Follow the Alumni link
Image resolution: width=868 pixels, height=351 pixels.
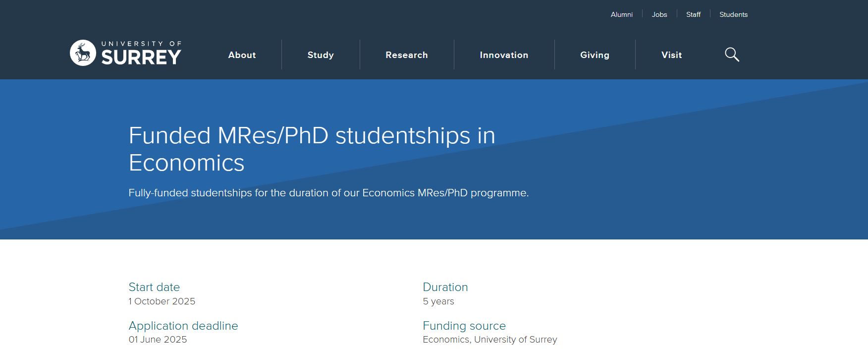[x=621, y=14]
